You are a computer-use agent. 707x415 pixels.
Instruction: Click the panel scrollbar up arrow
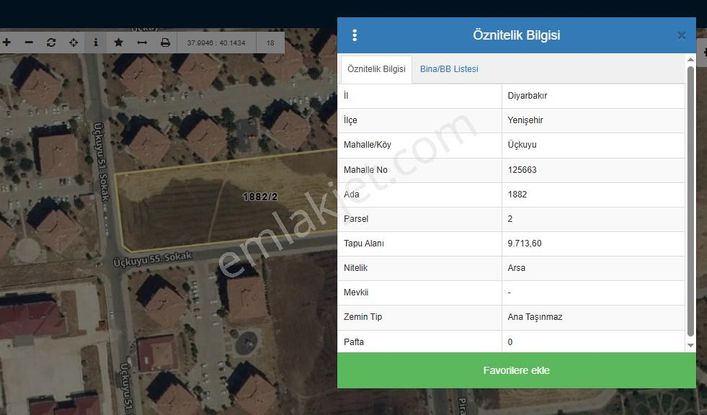[x=690, y=60]
